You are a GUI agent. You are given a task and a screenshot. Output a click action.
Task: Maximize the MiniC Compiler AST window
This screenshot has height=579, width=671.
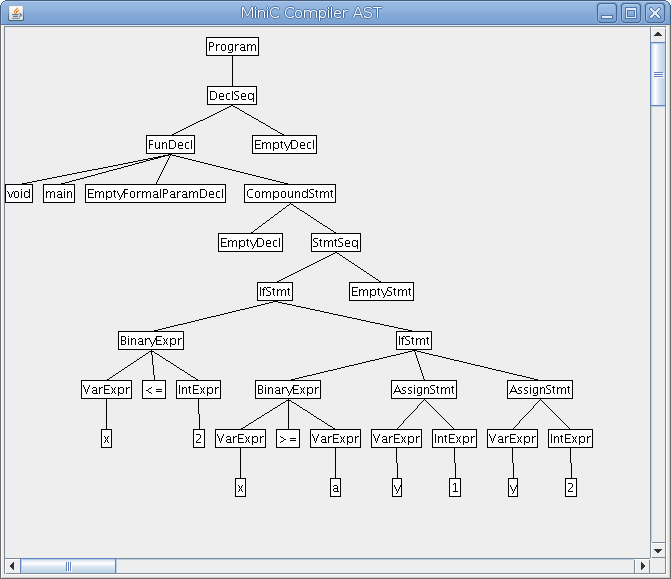(631, 13)
